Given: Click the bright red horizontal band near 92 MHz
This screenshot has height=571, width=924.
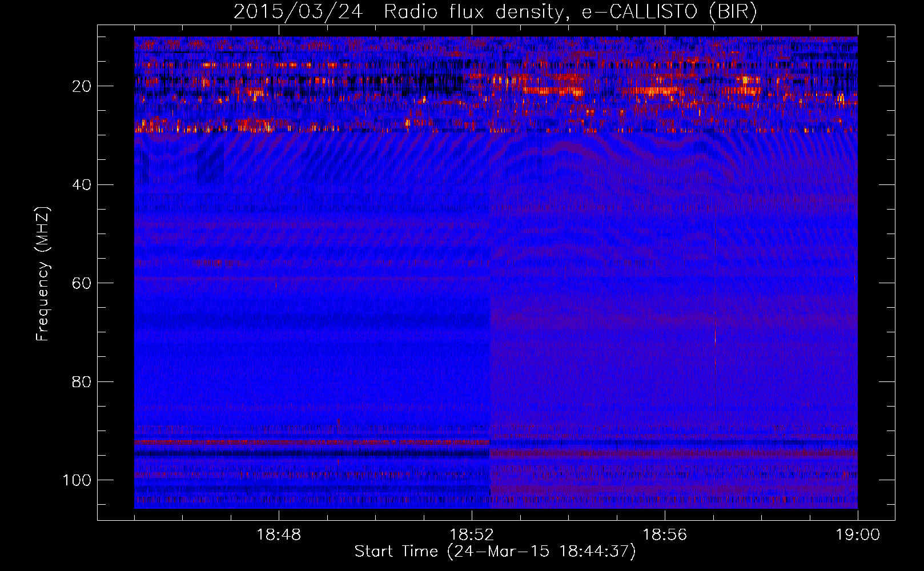Looking at the screenshot, I should click(x=312, y=442).
